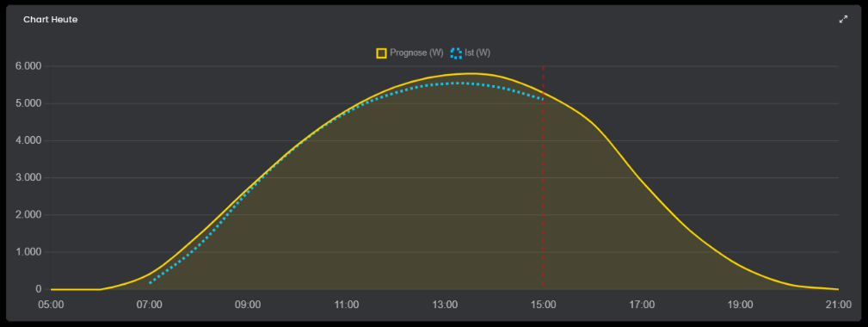868x327 pixels.
Task: Click the yellow Prognose legend swatch
Action: point(381,53)
